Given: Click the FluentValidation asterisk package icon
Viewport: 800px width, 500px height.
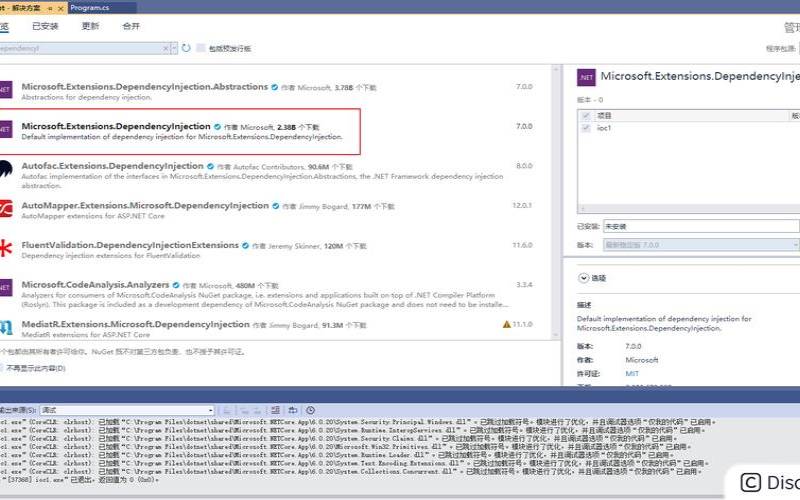Looking at the screenshot, I should (6, 248).
